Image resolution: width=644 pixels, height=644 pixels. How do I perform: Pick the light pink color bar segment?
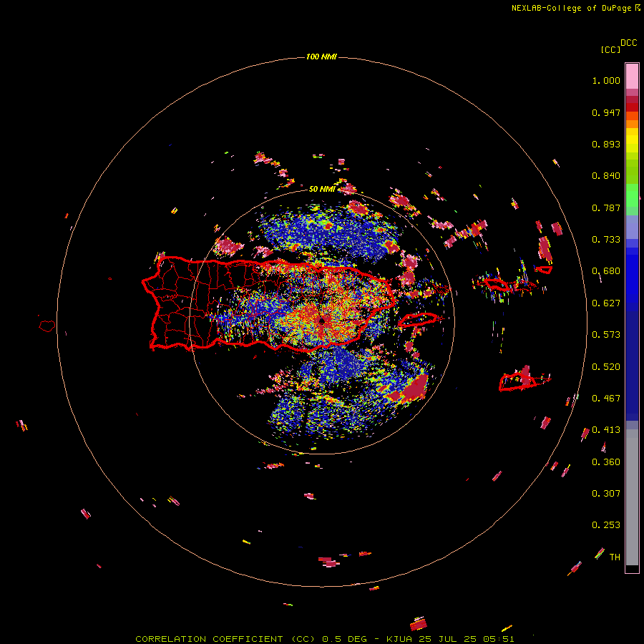(x=632, y=77)
